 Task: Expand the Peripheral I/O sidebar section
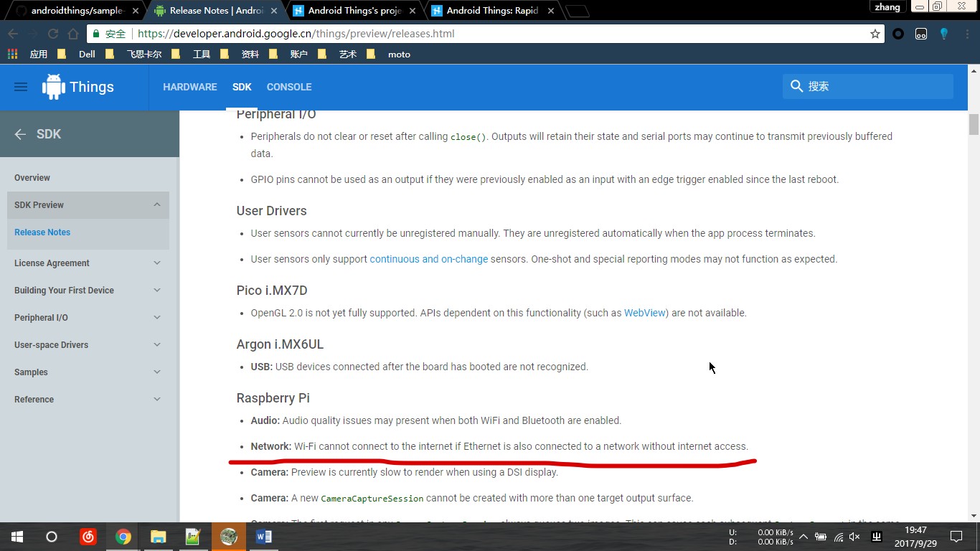pyautogui.click(x=157, y=318)
